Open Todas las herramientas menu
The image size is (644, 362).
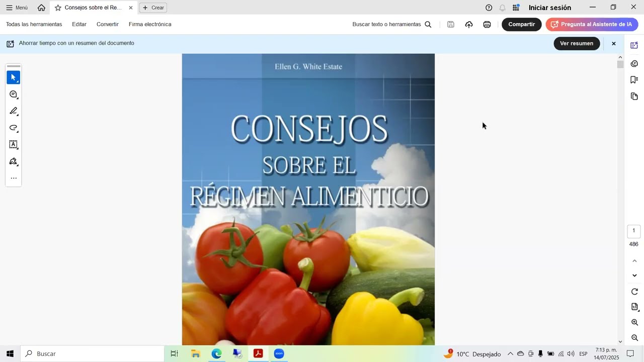click(34, 24)
